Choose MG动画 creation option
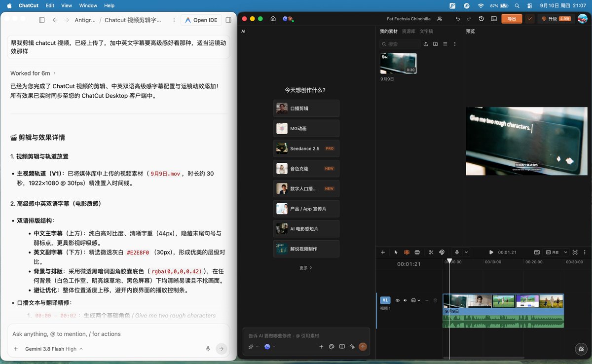This screenshot has width=592, height=364. click(306, 128)
